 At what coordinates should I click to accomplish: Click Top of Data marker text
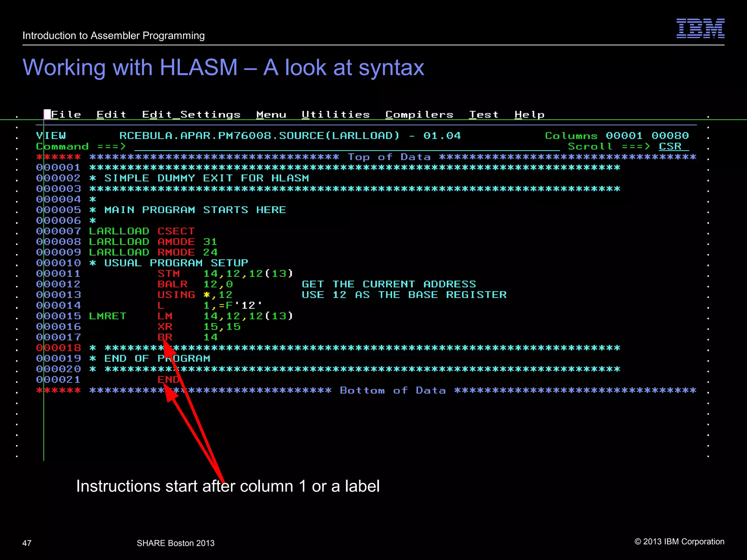(x=389, y=157)
